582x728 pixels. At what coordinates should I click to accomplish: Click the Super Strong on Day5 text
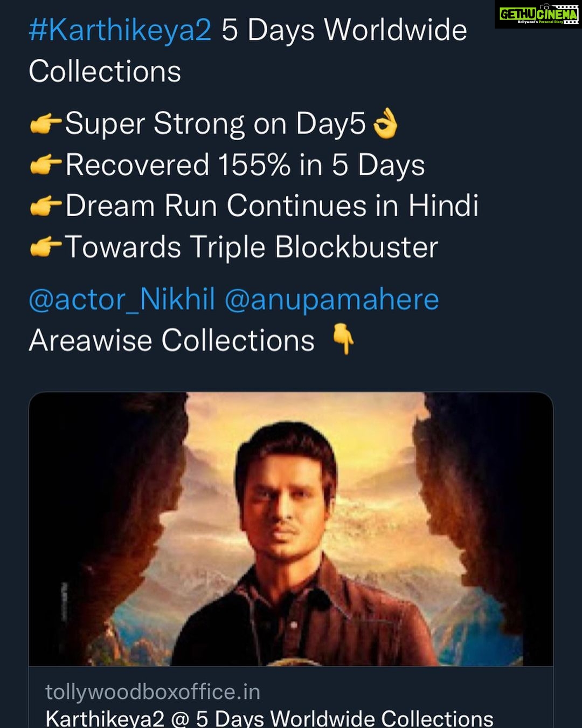click(x=216, y=124)
